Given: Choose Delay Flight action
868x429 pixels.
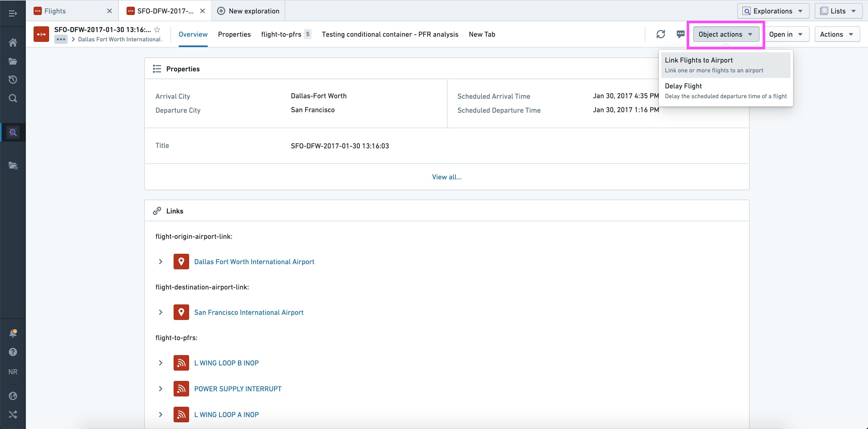Looking at the screenshot, I should 725,91.
